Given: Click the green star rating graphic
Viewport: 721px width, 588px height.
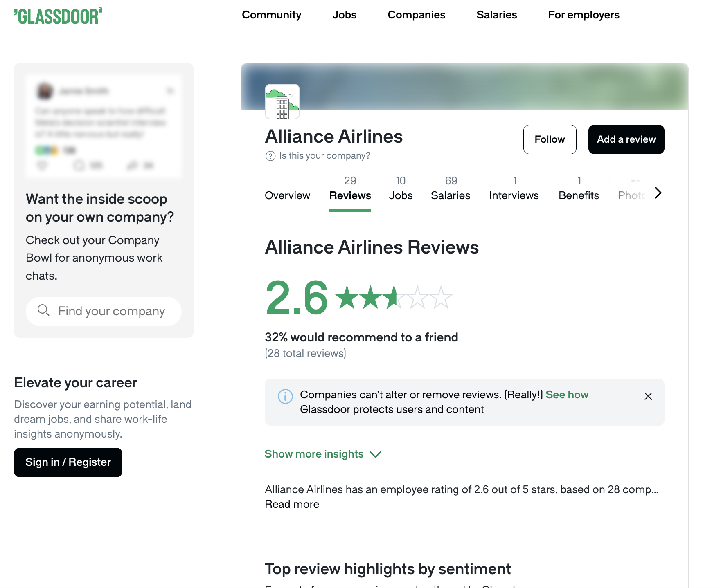Looking at the screenshot, I should [394, 297].
